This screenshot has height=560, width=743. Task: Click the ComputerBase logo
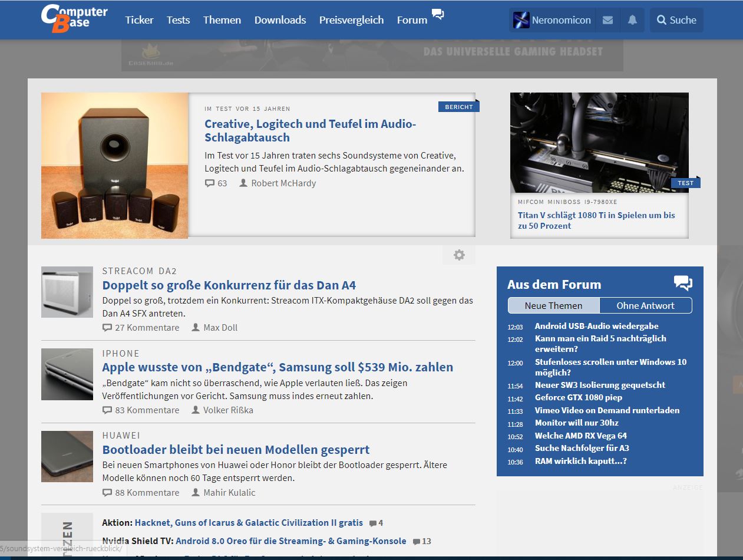(x=74, y=18)
